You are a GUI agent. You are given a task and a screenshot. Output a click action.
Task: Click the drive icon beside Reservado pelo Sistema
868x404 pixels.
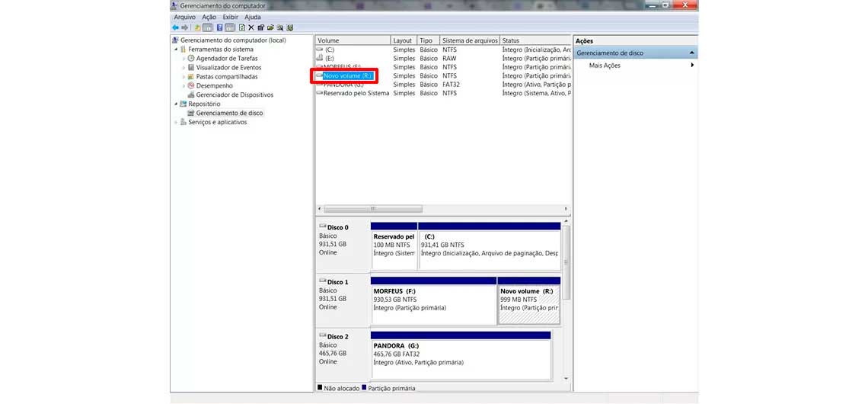320,93
